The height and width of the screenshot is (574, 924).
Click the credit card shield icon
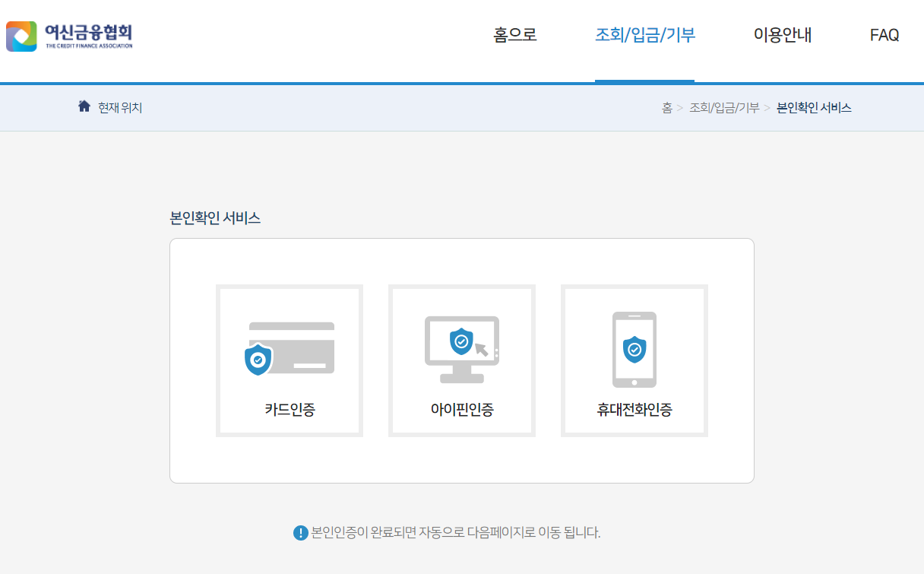(290, 348)
